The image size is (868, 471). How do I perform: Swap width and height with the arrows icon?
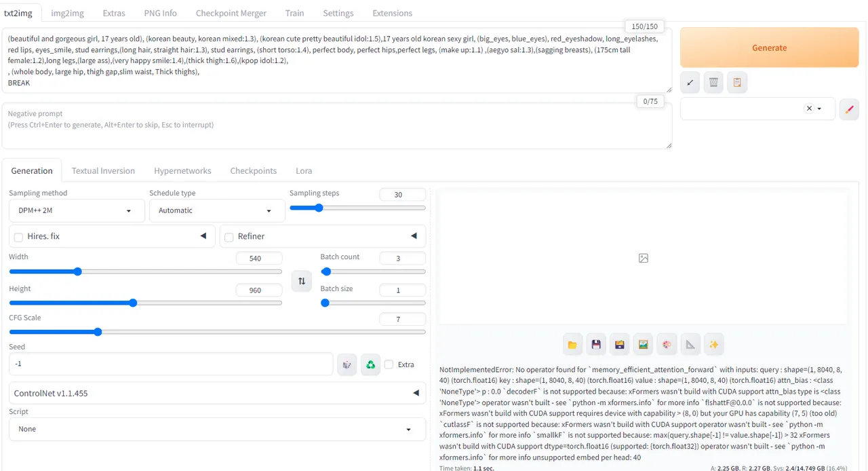(301, 280)
